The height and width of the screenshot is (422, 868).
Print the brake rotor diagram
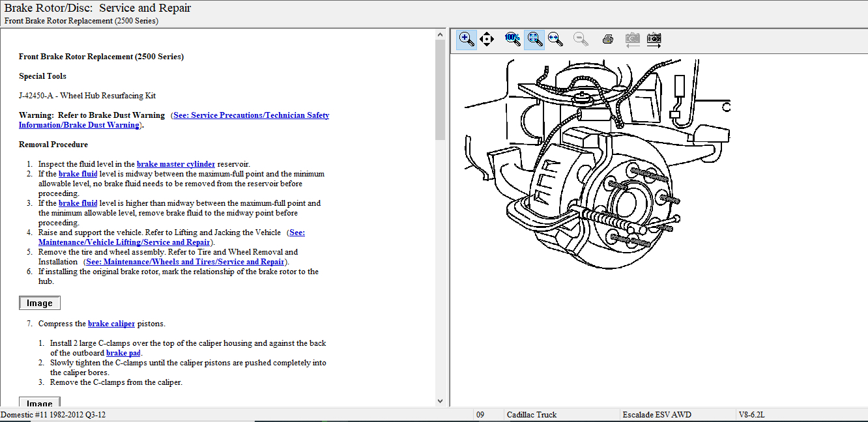coord(608,39)
